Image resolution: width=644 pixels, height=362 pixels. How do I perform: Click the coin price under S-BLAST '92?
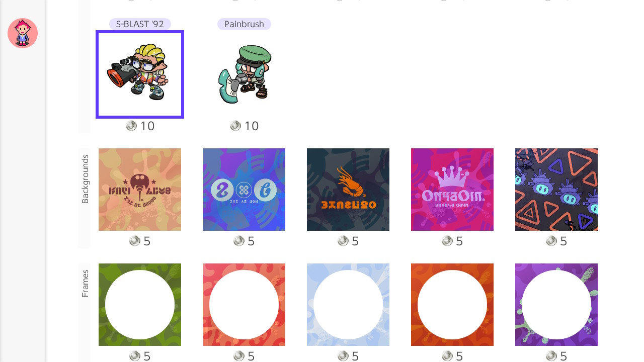coord(140,126)
